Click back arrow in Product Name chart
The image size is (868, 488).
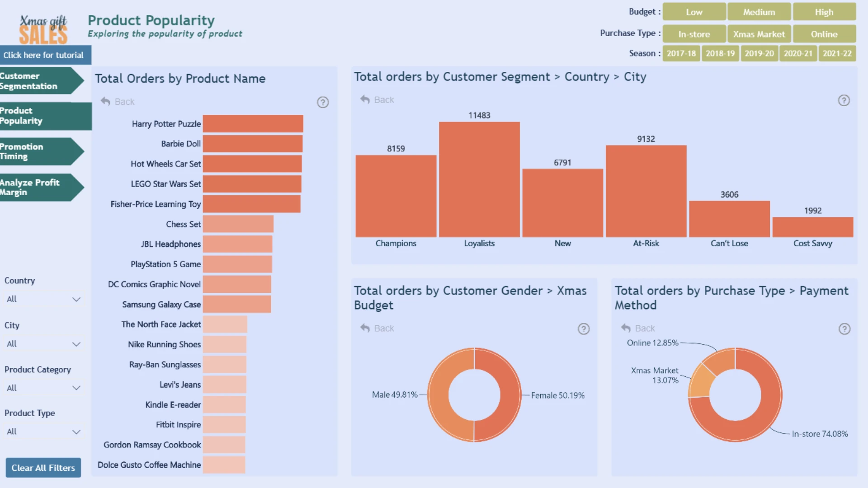click(105, 101)
